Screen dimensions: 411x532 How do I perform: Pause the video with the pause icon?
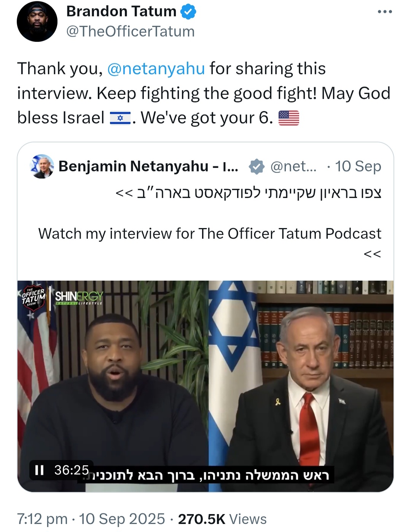point(39,470)
